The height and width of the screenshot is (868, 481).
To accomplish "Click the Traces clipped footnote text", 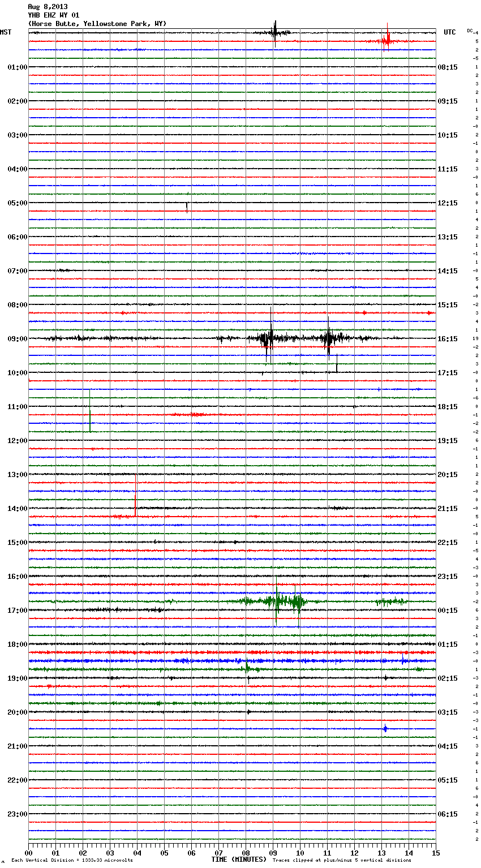I will 342,861.
